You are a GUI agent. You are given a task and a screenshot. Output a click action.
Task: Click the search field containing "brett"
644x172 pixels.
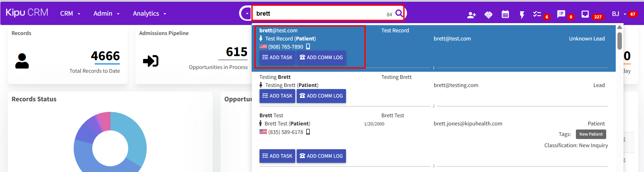[x=320, y=14]
